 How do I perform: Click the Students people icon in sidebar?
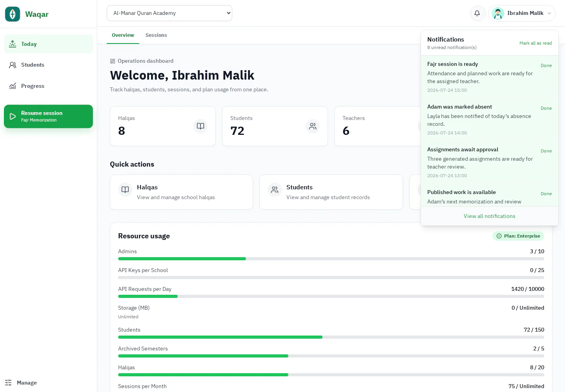pyautogui.click(x=13, y=65)
